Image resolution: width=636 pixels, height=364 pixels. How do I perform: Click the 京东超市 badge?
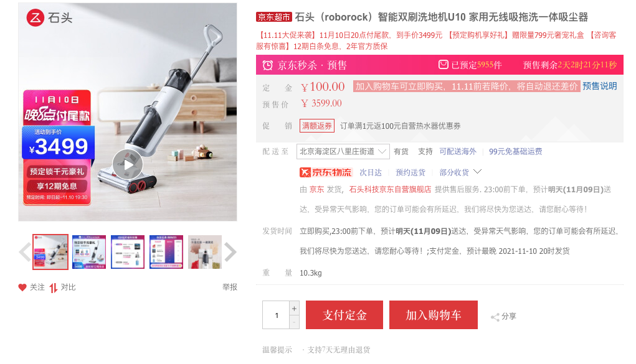tap(274, 17)
